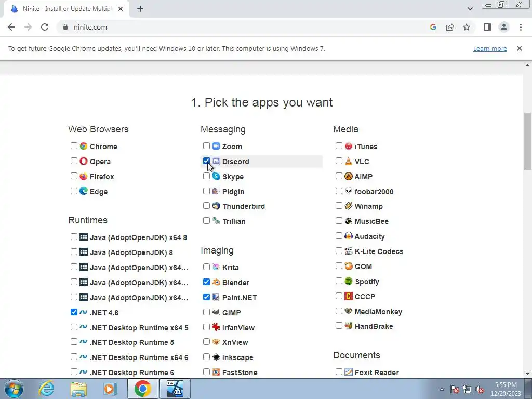Switch to the Ninite browser tab

[66, 9]
